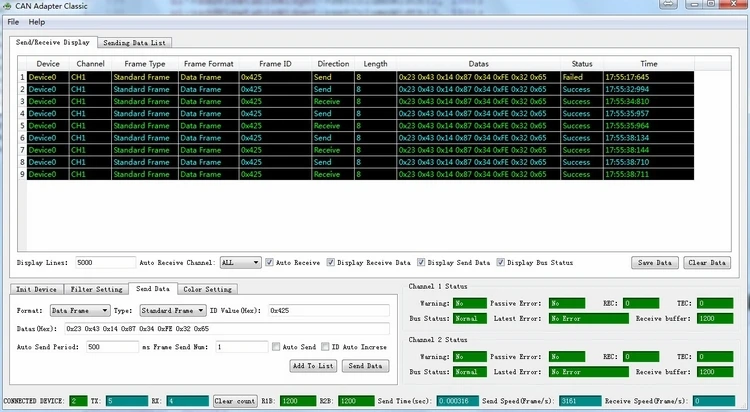This screenshot has height=412, width=750.
Task: Select timestamp 17:55:35:957 in row 4
Action: tap(649, 113)
